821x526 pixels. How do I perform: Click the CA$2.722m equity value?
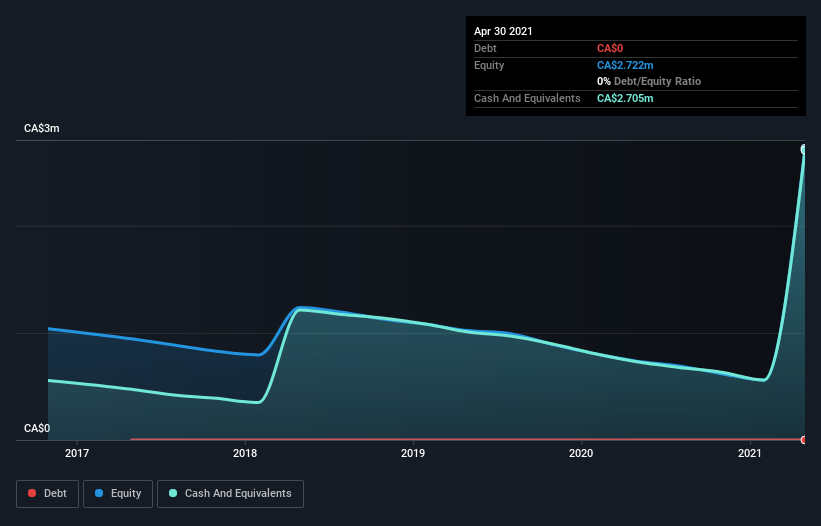625,65
